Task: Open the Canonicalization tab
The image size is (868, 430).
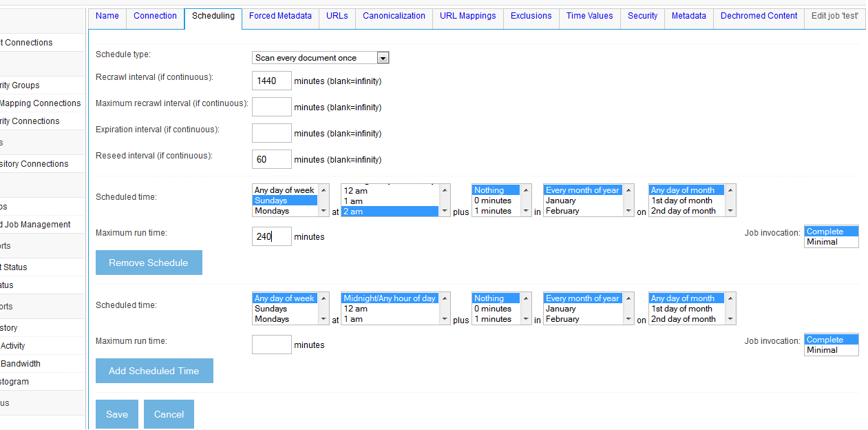Action: [x=394, y=15]
